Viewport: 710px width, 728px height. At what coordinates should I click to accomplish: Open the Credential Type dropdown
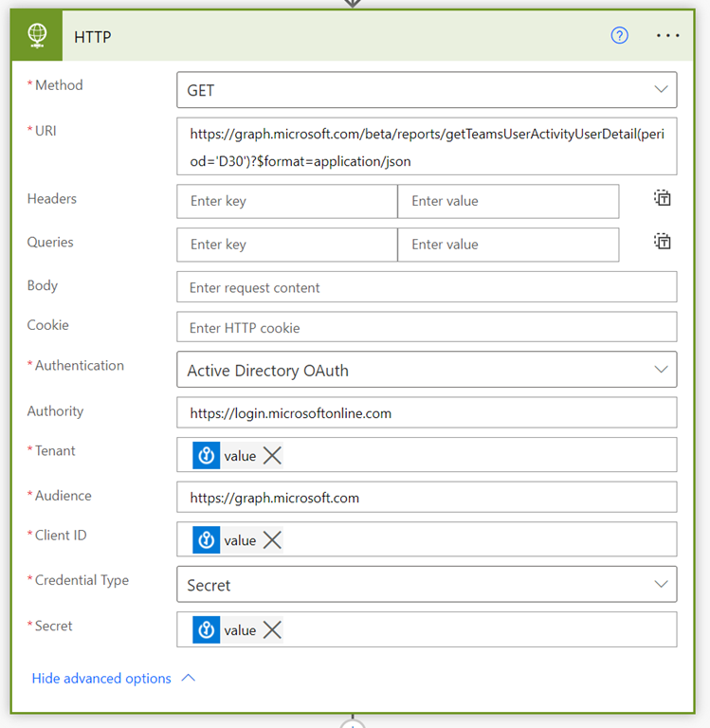point(427,585)
